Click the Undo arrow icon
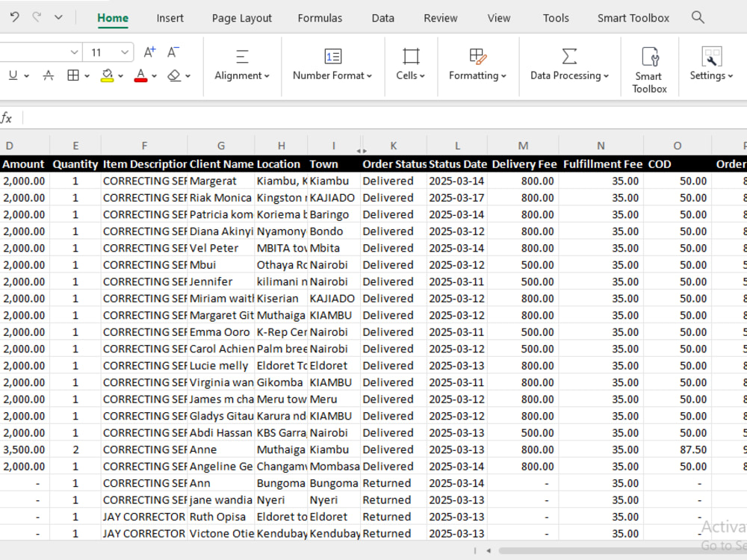This screenshot has height=560, width=747. 14,18
